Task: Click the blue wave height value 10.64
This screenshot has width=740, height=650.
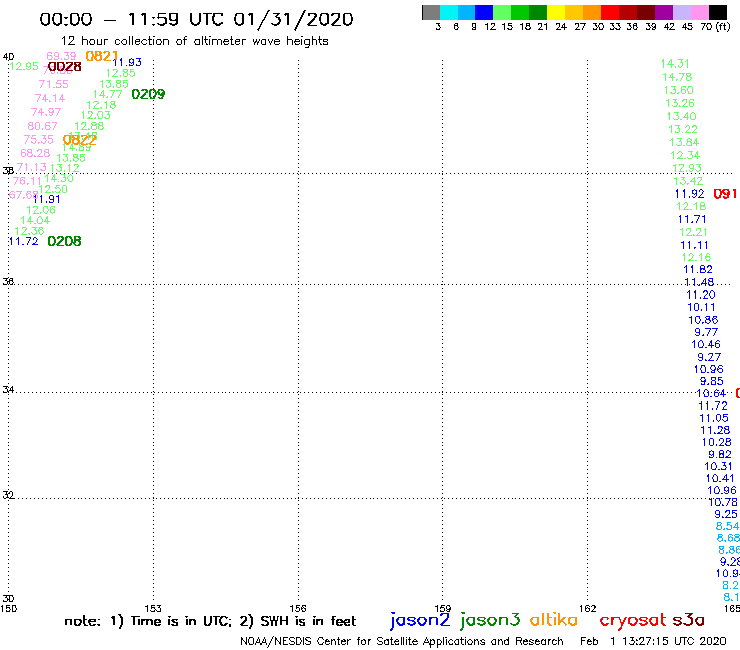Action: click(x=711, y=393)
